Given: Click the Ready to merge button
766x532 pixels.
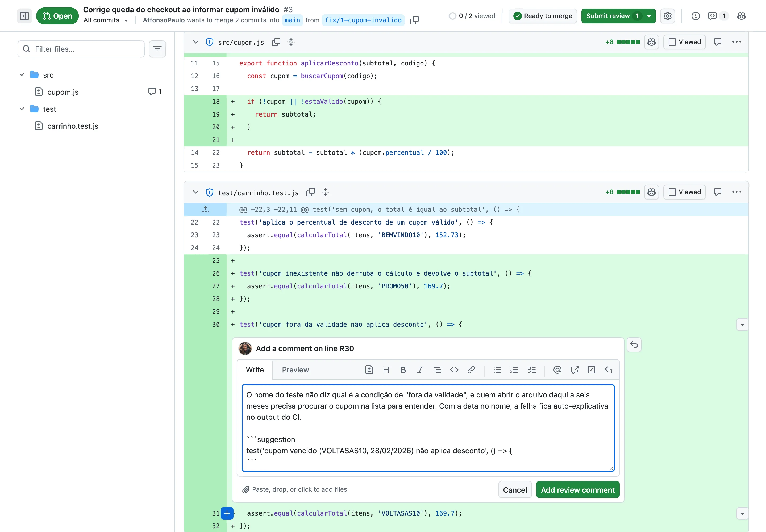Looking at the screenshot, I should tap(543, 16).
